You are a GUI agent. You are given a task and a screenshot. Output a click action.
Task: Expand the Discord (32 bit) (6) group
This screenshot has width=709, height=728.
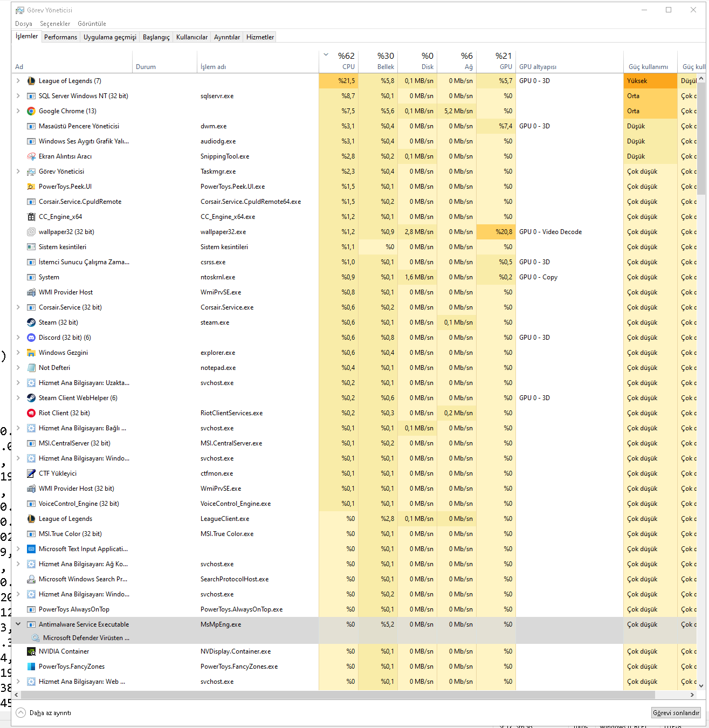coord(18,338)
